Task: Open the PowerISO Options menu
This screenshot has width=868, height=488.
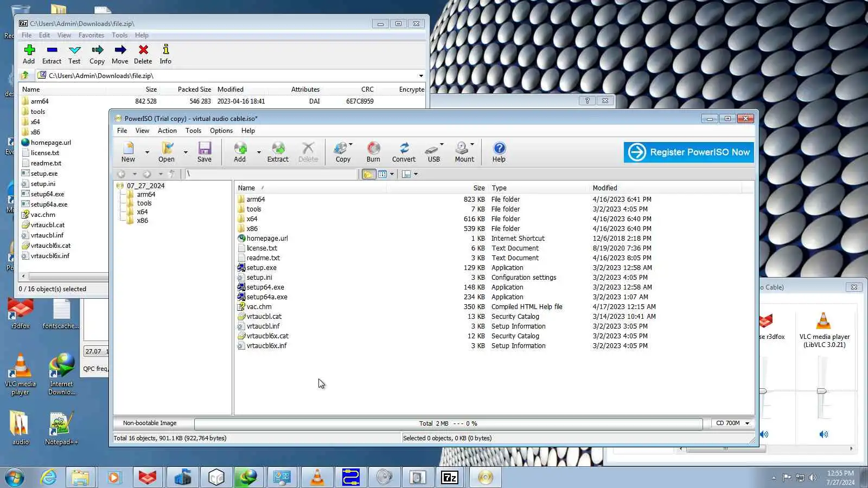Action: coord(221,131)
